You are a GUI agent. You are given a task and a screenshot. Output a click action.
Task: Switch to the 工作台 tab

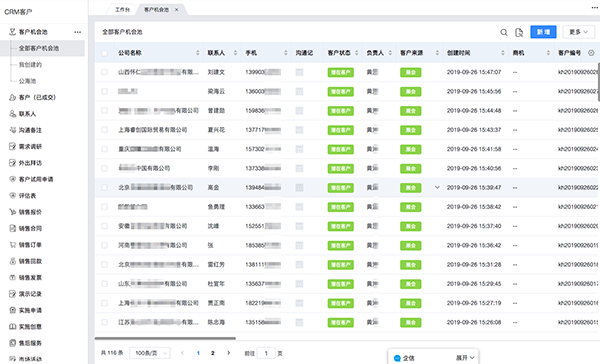click(x=122, y=10)
